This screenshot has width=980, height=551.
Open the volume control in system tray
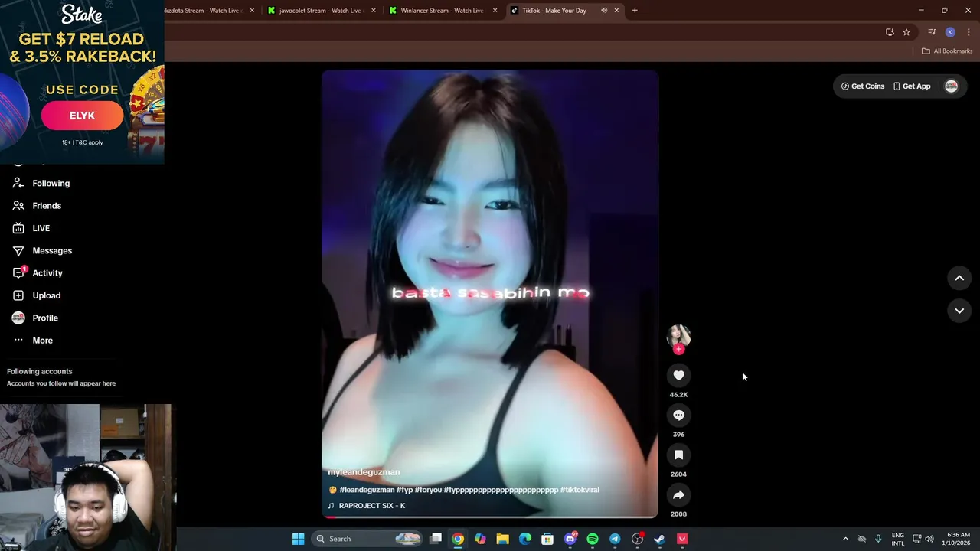pyautogui.click(x=929, y=539)
